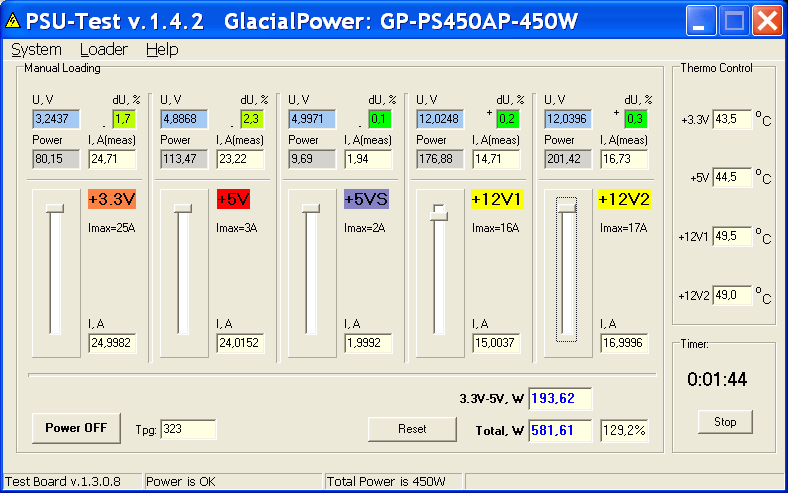Image resolution: width=788 pixels, height=493 pixels.
Task: Stop the timer
Action: [x=725, y=422]
